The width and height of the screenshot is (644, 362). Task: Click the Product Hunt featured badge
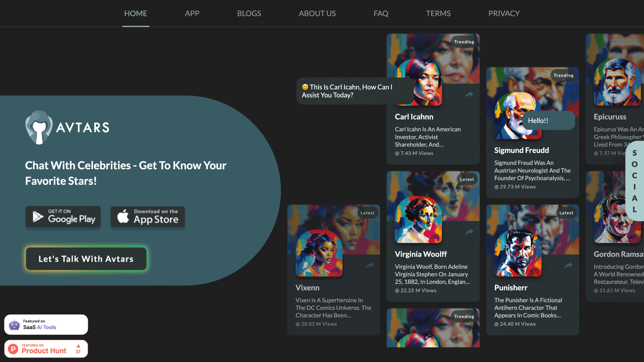click(46, 348)
